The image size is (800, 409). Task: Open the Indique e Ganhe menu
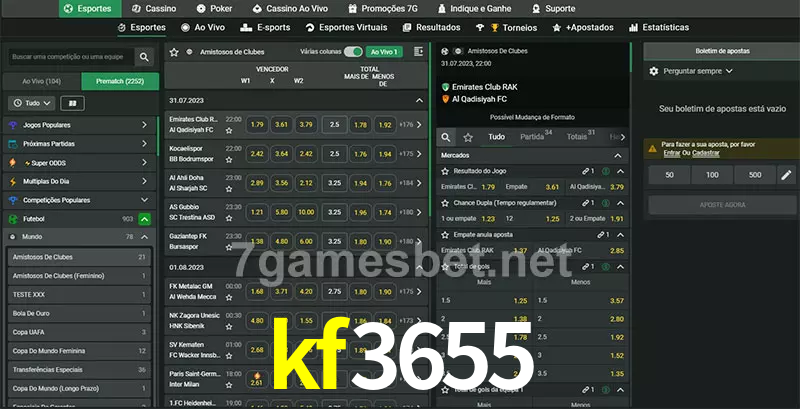[476, 9]
